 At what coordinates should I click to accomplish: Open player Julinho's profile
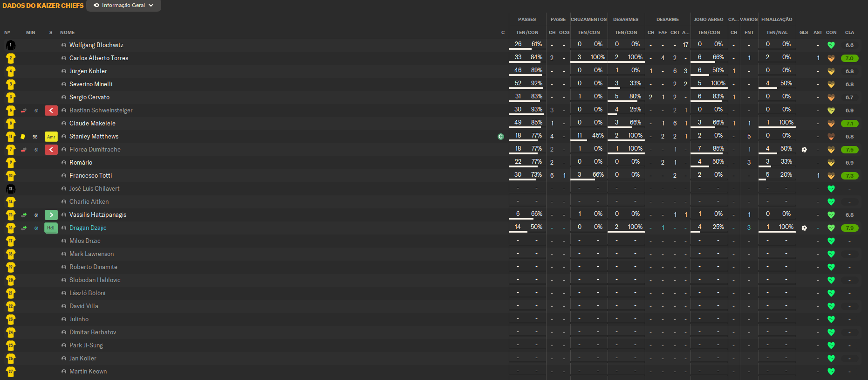(x=79, y=319)
